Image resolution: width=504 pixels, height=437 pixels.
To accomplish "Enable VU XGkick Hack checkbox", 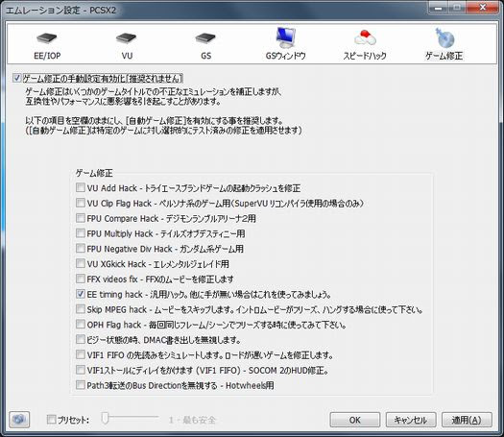I will click(x=80, y=264).
